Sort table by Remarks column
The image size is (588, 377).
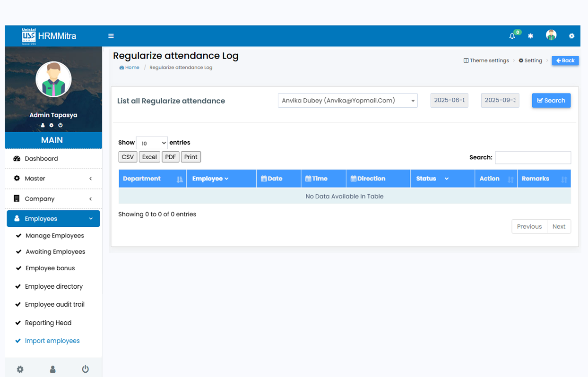[x=544, y=179]
